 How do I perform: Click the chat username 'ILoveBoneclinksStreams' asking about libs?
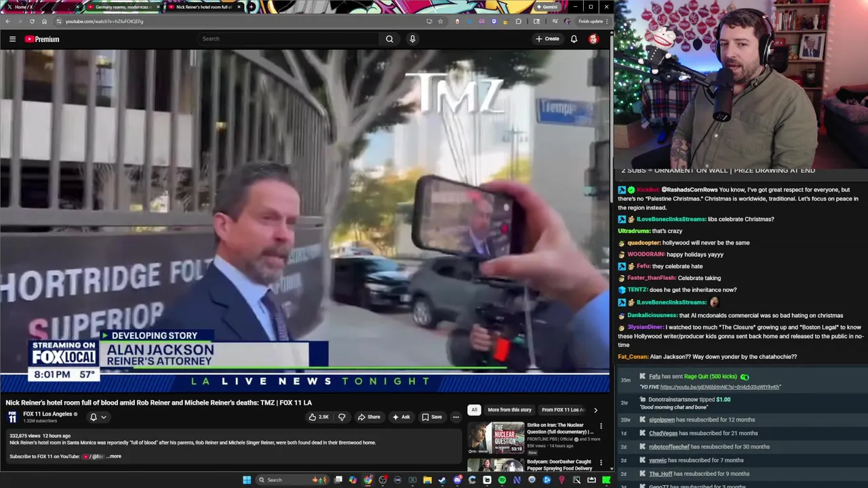672,219
